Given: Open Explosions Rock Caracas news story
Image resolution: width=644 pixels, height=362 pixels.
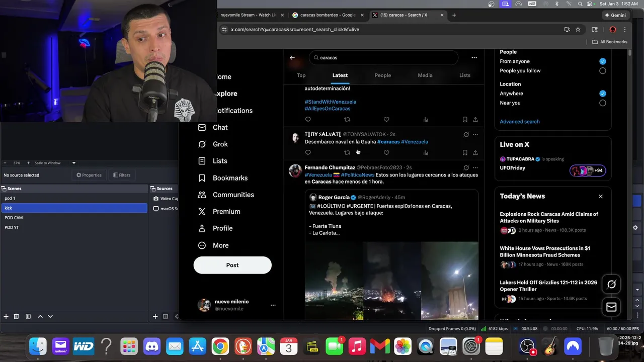Looking at the screenshot, I should (549, 217).
